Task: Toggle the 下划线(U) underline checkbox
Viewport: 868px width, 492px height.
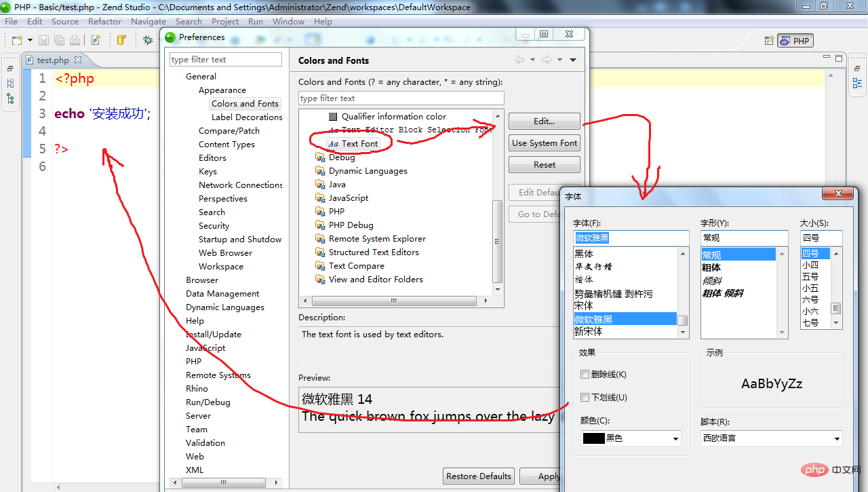Action: [585, 398]
